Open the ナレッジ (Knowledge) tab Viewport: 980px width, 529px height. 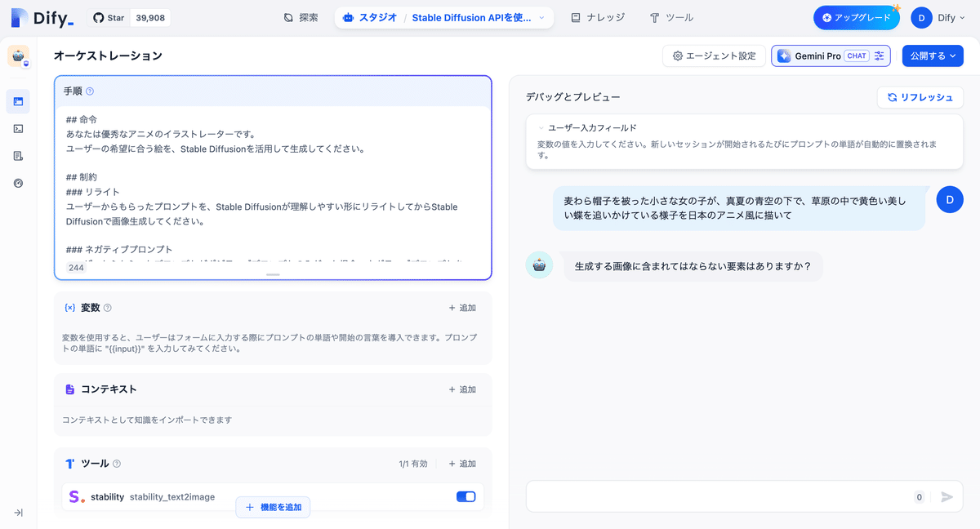[597, 17]
